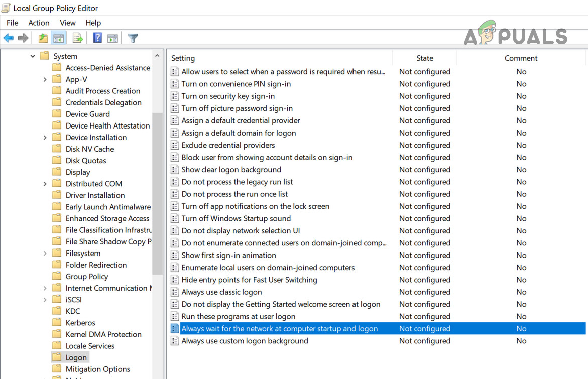Expand the App-V folder node
The height and width of the screenshot is (379, 588).
click(45, 79)
